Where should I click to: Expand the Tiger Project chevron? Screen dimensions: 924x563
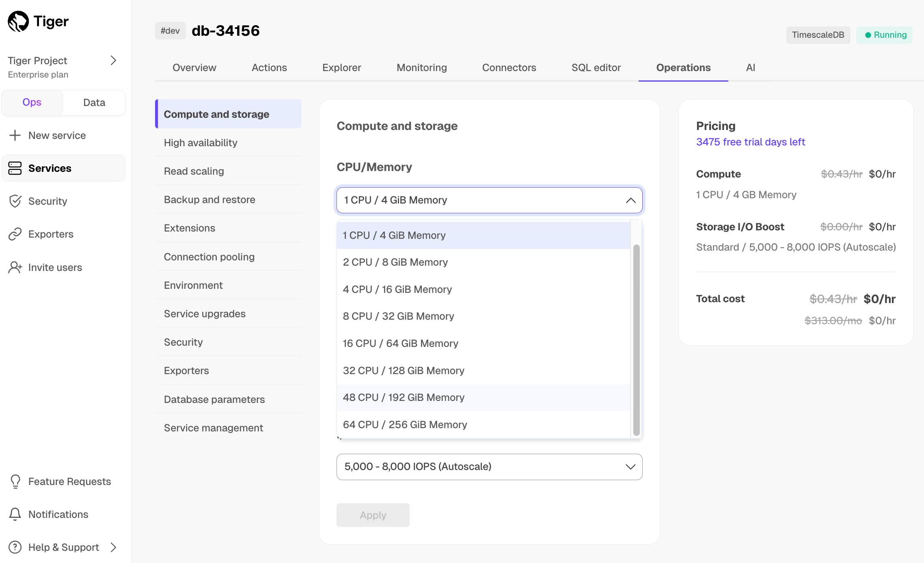pos(114,61)
